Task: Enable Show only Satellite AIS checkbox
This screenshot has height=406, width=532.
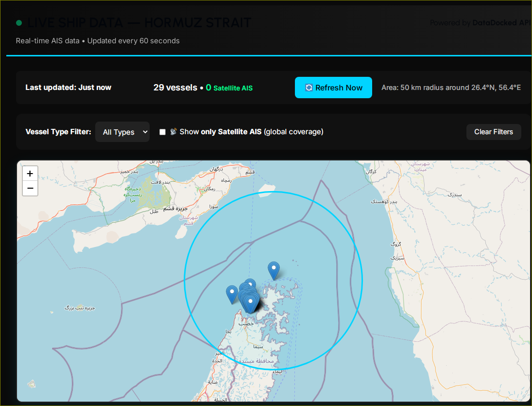Action: [x=162, y=132]
